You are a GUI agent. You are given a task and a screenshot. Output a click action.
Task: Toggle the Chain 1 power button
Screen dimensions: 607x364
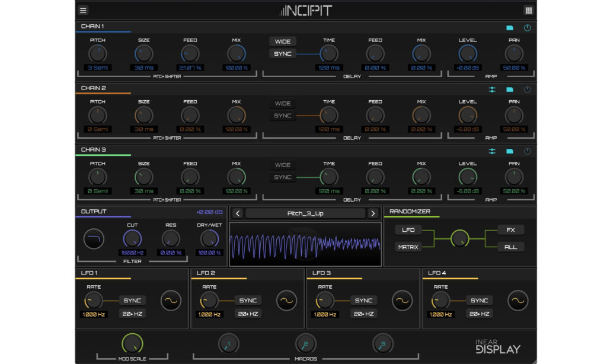(x=527, y=28)
